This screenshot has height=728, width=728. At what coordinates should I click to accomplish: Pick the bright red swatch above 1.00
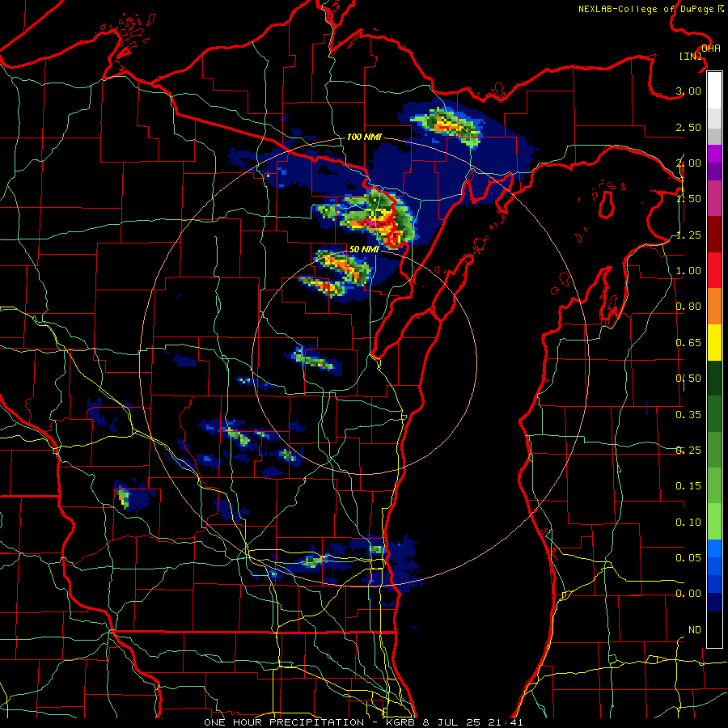[x=714, y=270]
